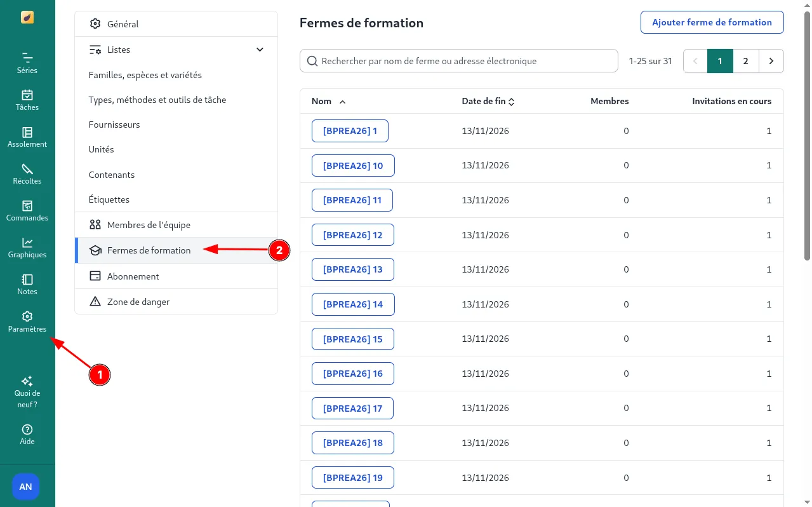Open the farm [BPREA26] 10
The image size is (812, 507).
(x=353, y=165)
